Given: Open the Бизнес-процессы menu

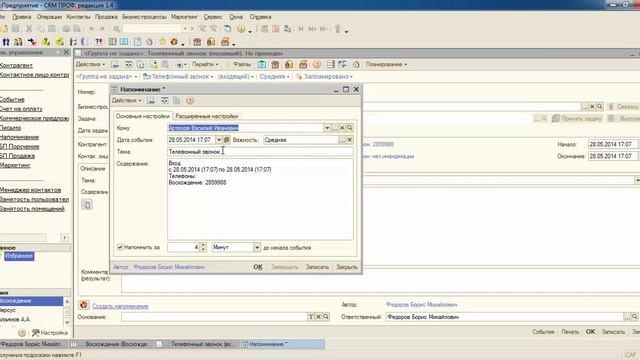Looking at the screenshot, I should pyautogui.click(x=144, y=17).
